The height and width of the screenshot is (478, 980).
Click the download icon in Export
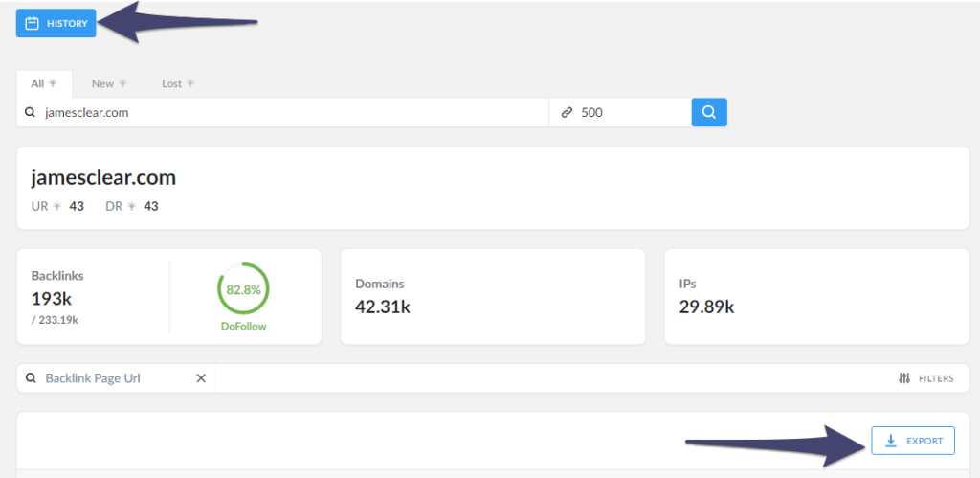pyautogui.click(x=891, y=441)
